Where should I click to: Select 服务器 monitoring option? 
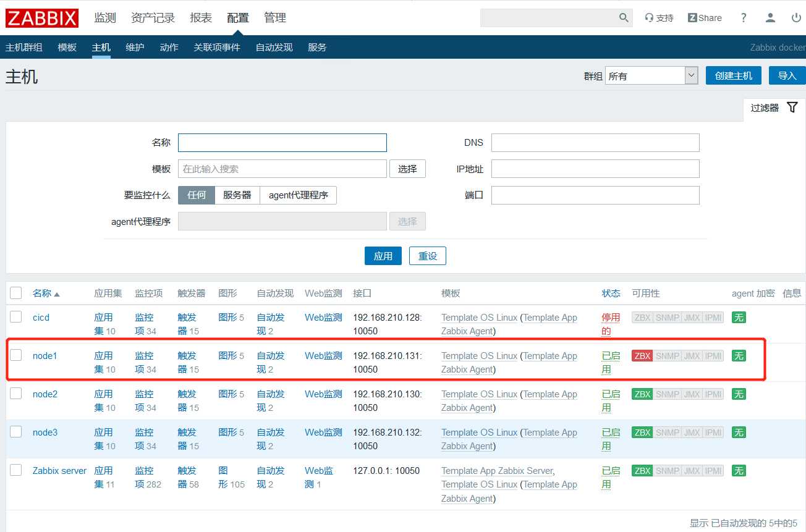[237, 195]
